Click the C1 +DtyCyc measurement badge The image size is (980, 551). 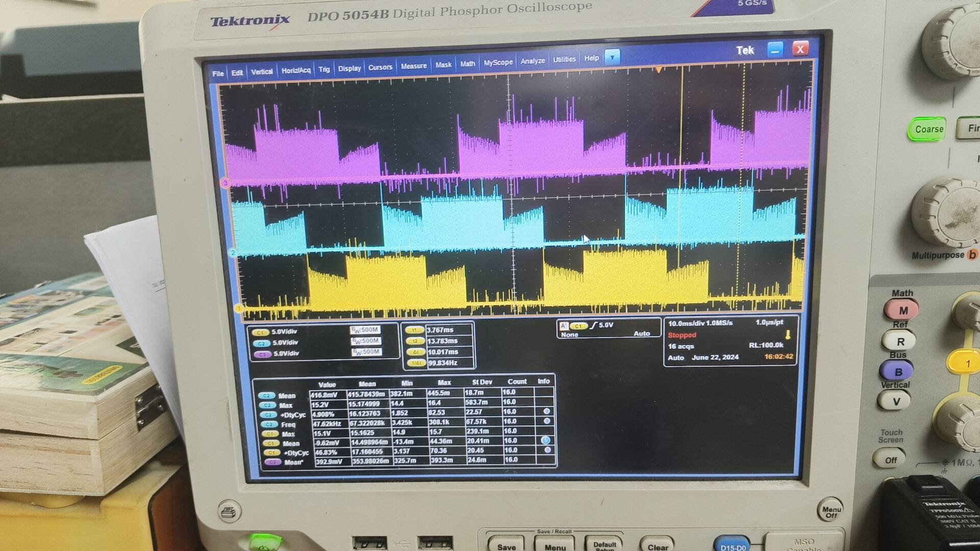click(x=272, y=453)
